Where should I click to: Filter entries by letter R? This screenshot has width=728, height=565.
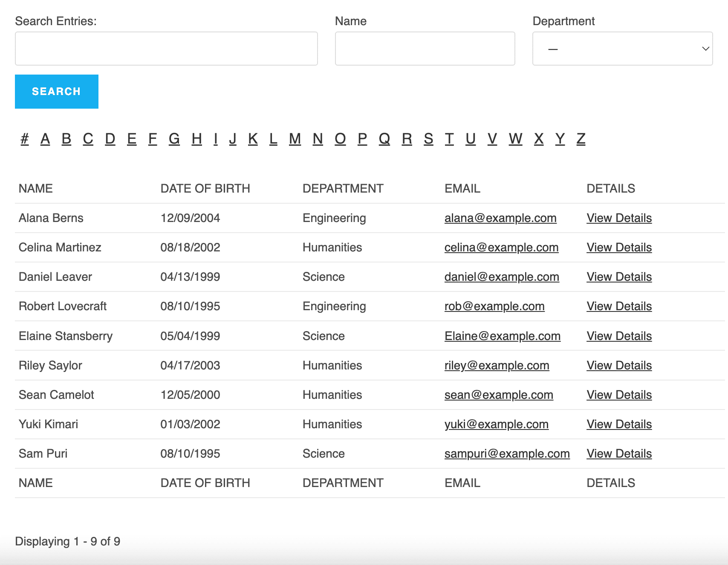click(x=407, y=139)
